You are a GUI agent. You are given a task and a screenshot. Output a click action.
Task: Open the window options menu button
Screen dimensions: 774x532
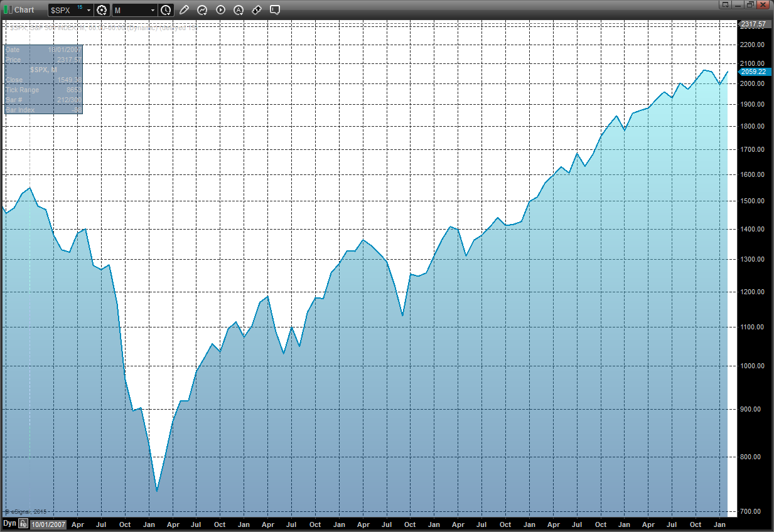pos(726,5)
